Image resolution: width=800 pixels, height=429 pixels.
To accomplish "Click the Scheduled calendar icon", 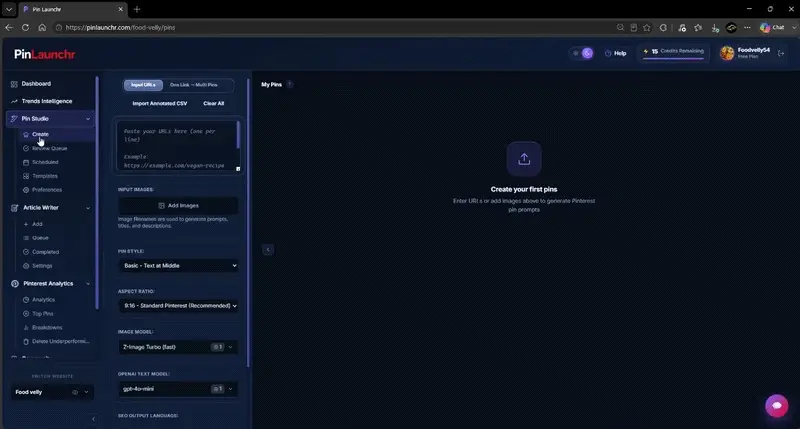I will (26, 162).
